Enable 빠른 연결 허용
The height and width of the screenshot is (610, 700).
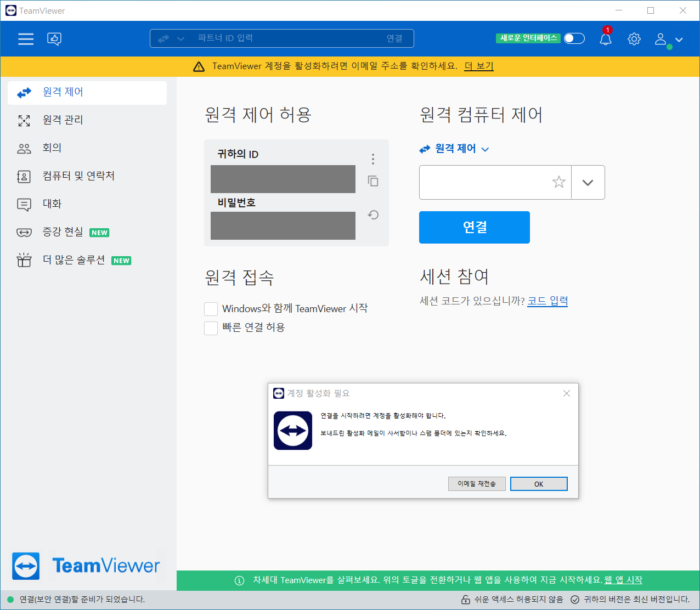[x=211, y=327]
